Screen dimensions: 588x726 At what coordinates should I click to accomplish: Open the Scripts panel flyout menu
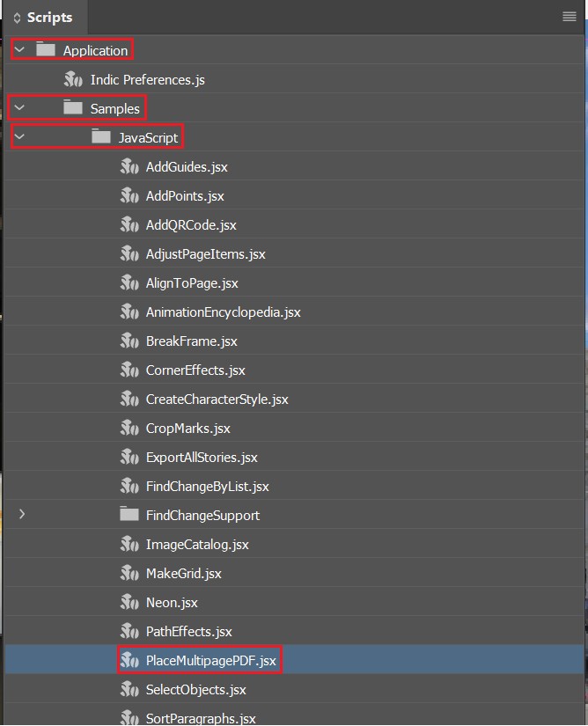point(569,17)
